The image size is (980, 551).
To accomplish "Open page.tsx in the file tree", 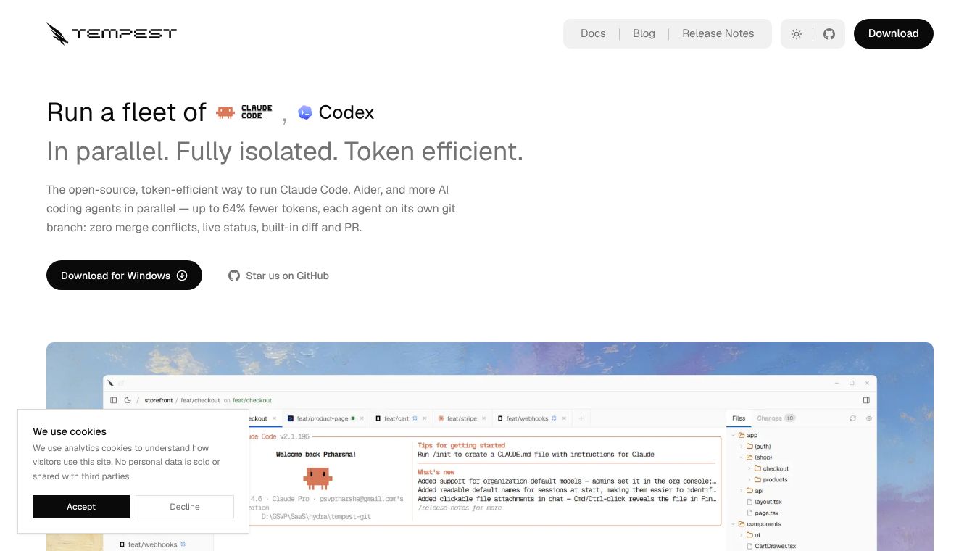I will (x=762, y=513).
